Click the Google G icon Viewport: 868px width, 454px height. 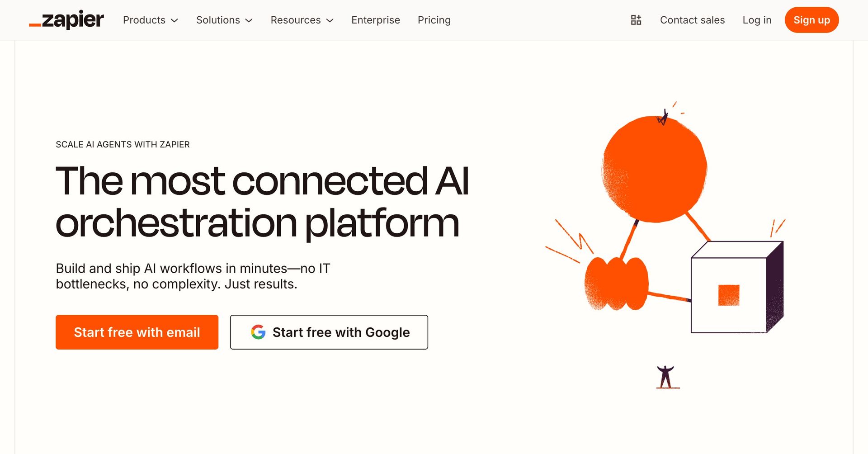pos(258,332)
